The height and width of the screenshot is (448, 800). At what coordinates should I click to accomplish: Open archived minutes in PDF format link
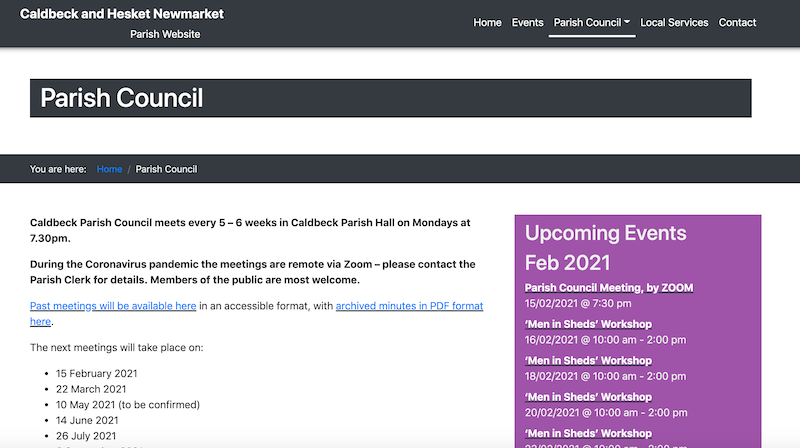pos(409,306)
